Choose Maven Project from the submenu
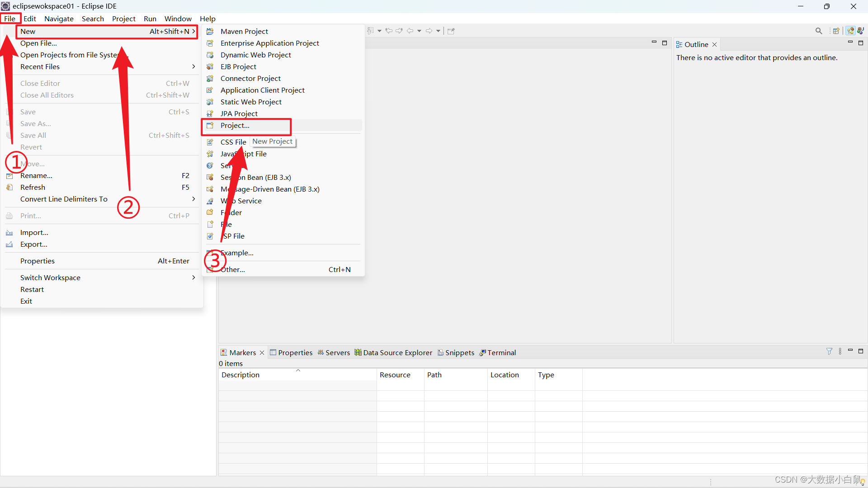The height and width of the screenshot is (488, 868). 244,31
